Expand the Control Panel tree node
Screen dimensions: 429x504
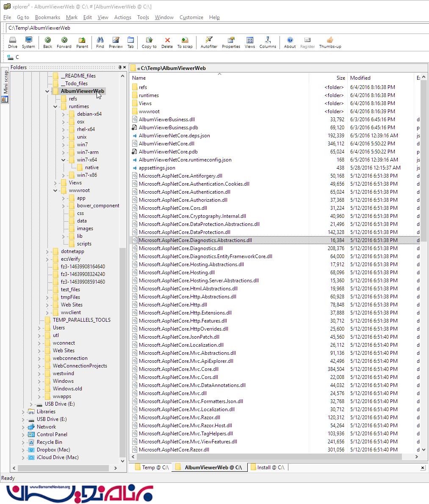pos(23,434)
